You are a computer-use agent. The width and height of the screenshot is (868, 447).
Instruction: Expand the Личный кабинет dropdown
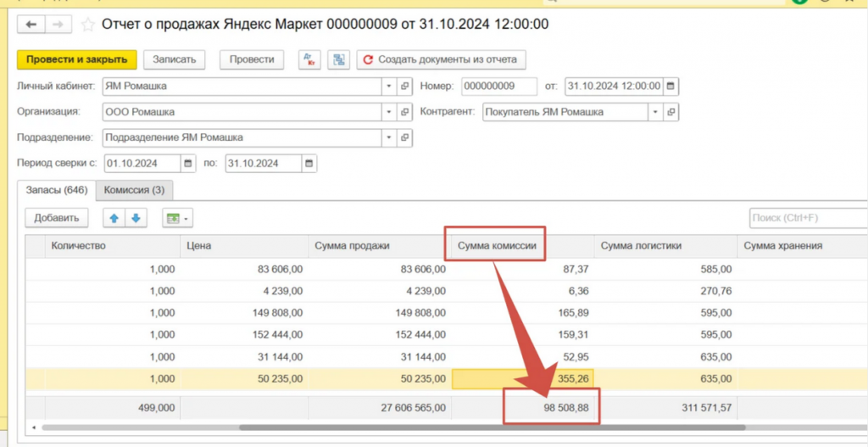click(x=388, y=86)
